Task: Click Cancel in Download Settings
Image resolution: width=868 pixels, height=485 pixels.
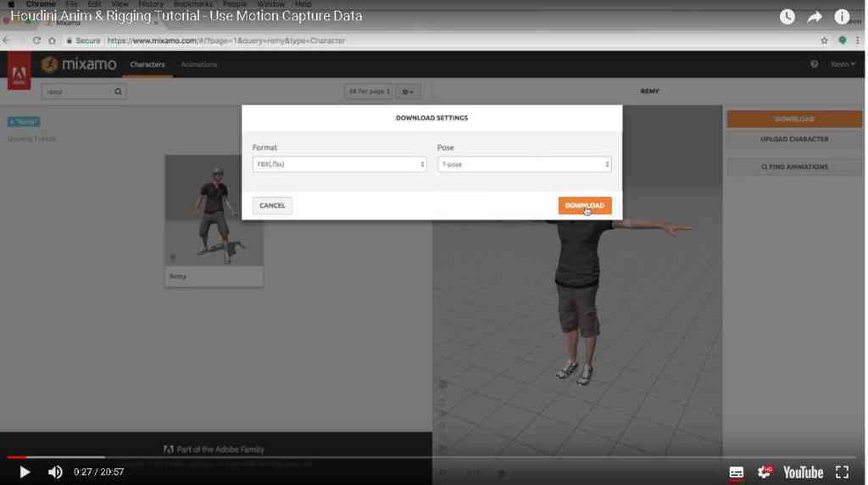Action: tap(272, 205)
